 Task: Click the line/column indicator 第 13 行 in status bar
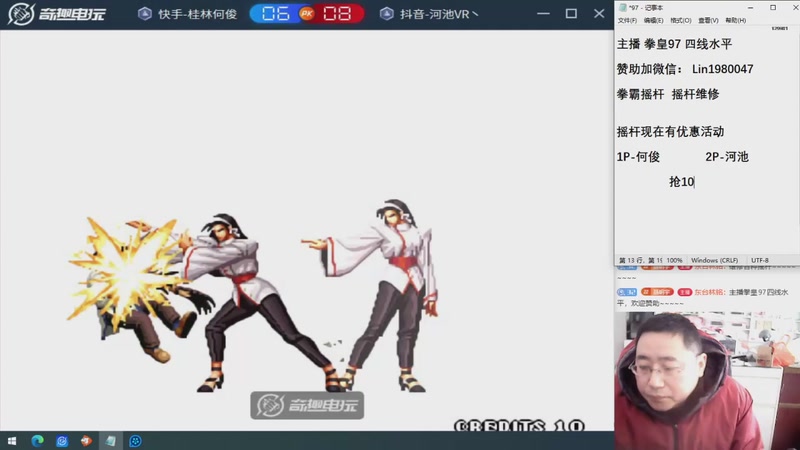[640, 260]
